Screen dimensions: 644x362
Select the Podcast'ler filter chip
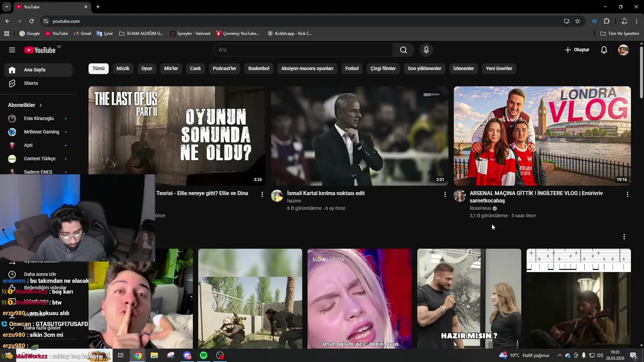tap(224, 68)
